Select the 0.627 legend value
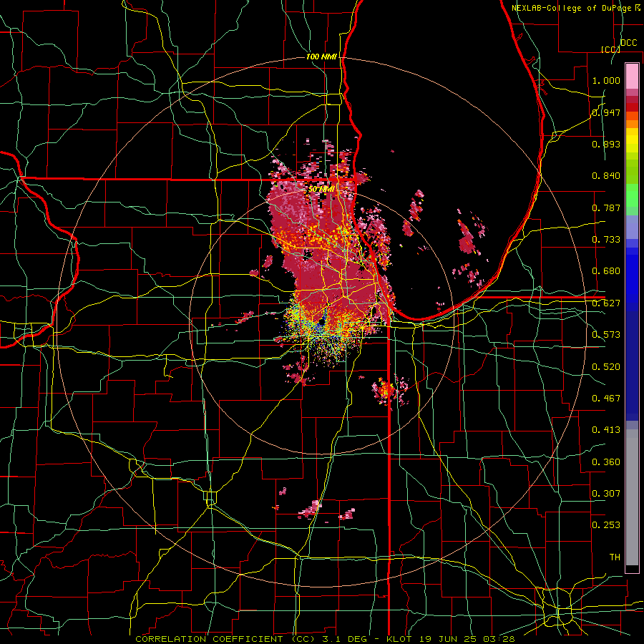The width and height of the screenshot is (644, 644). pyautogui.click(x=606, y=303)
